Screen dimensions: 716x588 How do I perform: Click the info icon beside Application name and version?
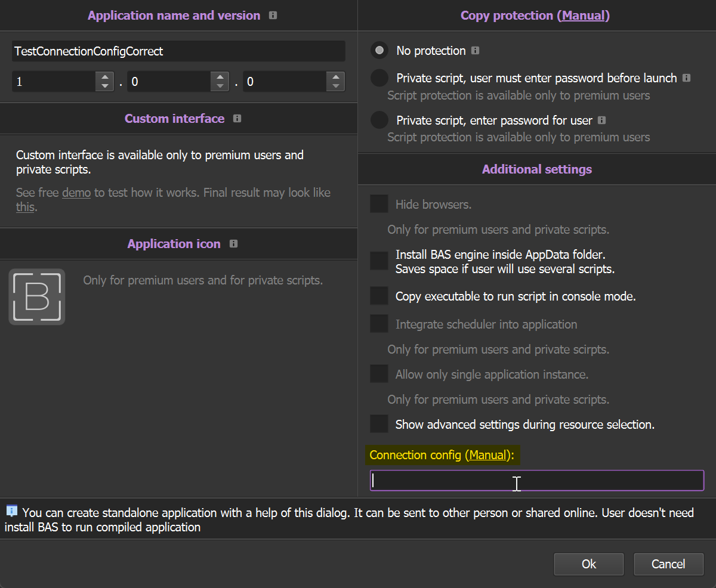pos(273,15)
